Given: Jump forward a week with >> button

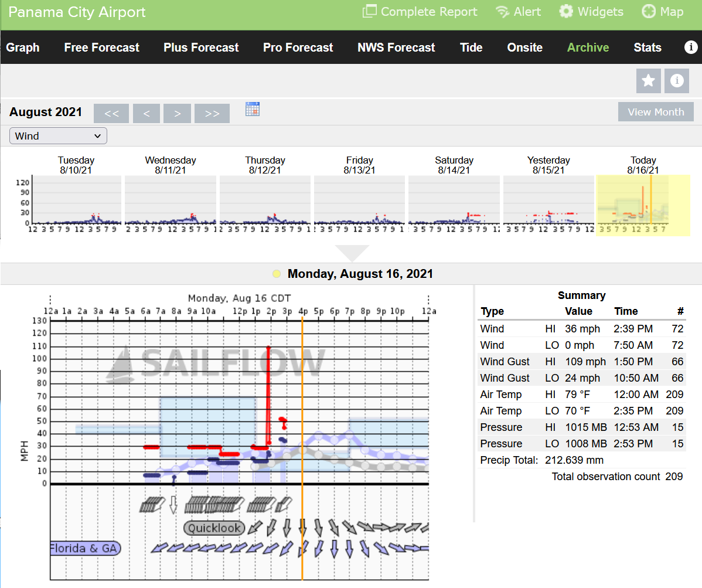Looking at the screenshot, I should 212,113.
